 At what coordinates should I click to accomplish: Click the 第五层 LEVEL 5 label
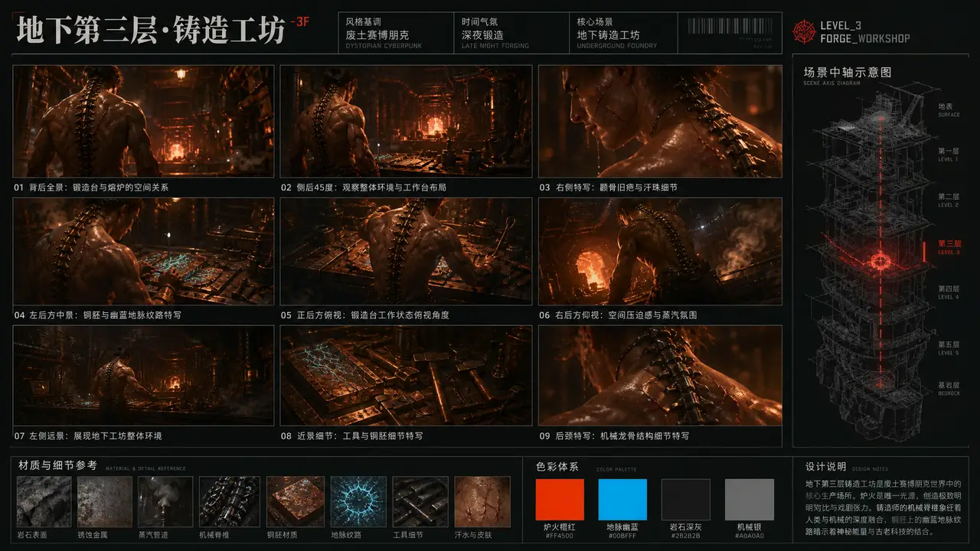pyautogui.click(x=948, y=347)
